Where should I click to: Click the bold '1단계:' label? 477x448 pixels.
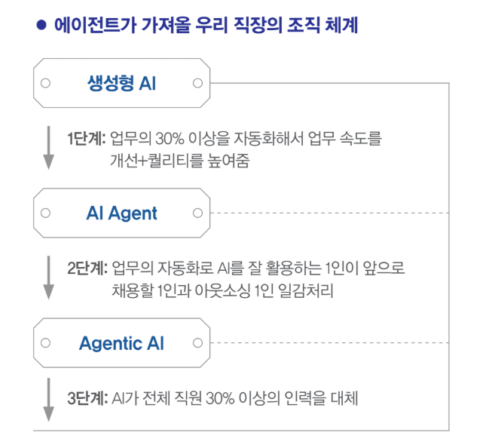click(86, 140)
